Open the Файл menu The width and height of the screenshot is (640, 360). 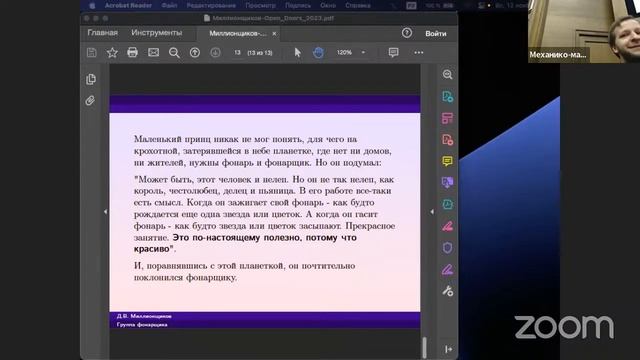tap(169, 5)
